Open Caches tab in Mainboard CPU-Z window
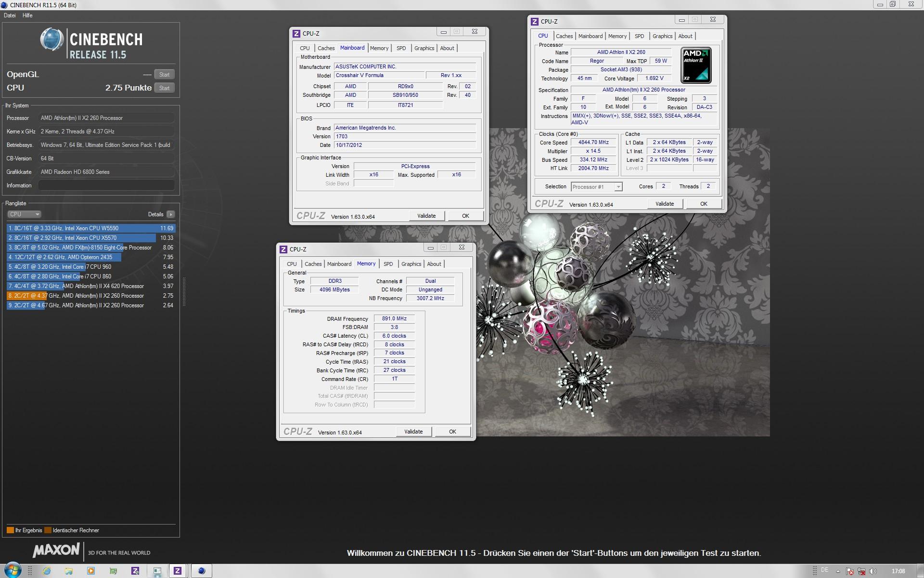 click(x=326, y=48)
